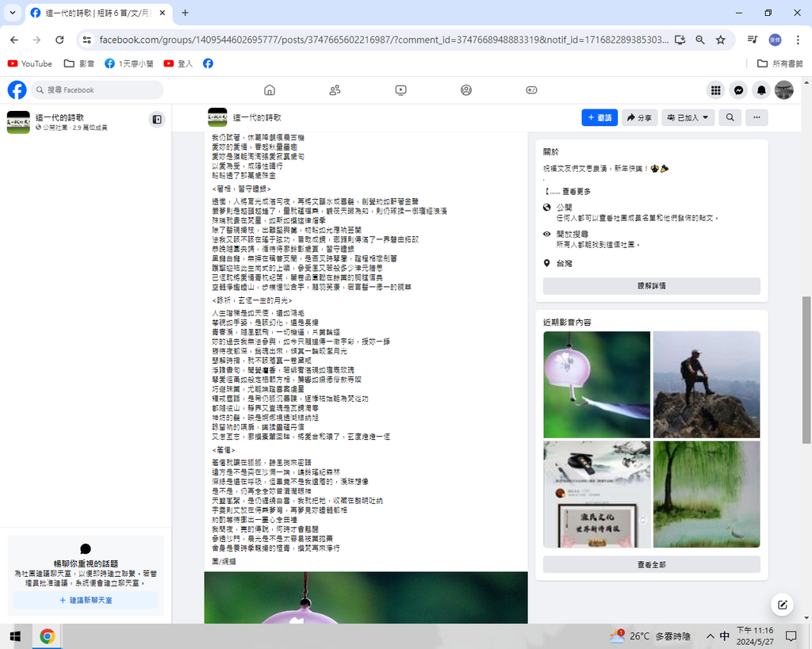Open the Gaming icon in top navigation

pyautogui.click(x=532, y=90)
